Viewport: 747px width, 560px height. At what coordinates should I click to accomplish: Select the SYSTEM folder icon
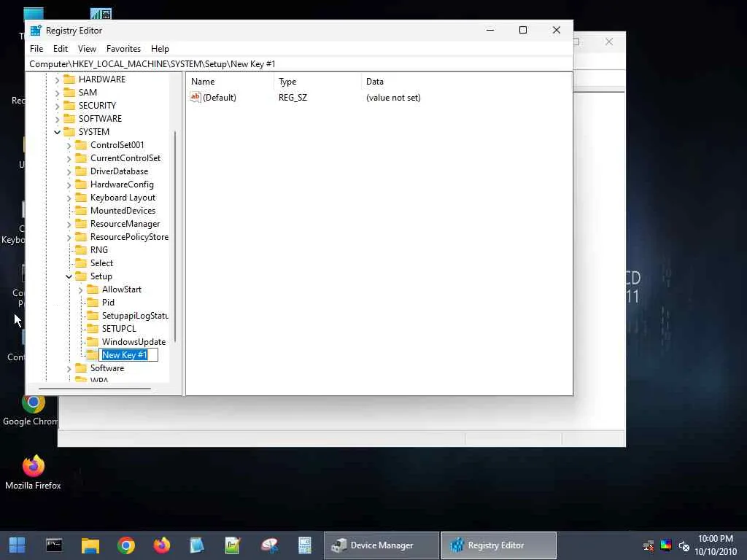69,131
